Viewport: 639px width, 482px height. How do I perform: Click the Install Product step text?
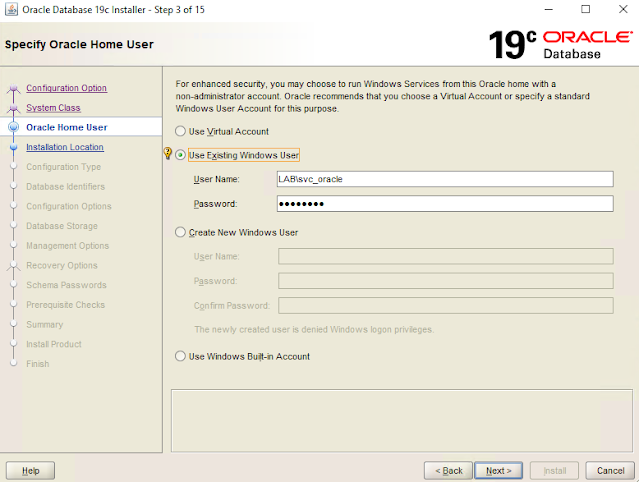pos(54,344)
